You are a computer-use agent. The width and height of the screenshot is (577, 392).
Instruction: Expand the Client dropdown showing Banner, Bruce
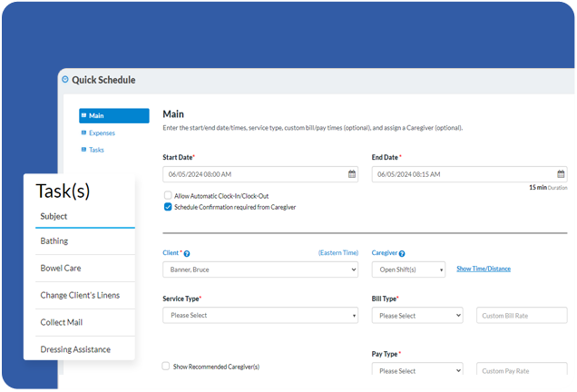pyautogui.click(x=260, y=269)
